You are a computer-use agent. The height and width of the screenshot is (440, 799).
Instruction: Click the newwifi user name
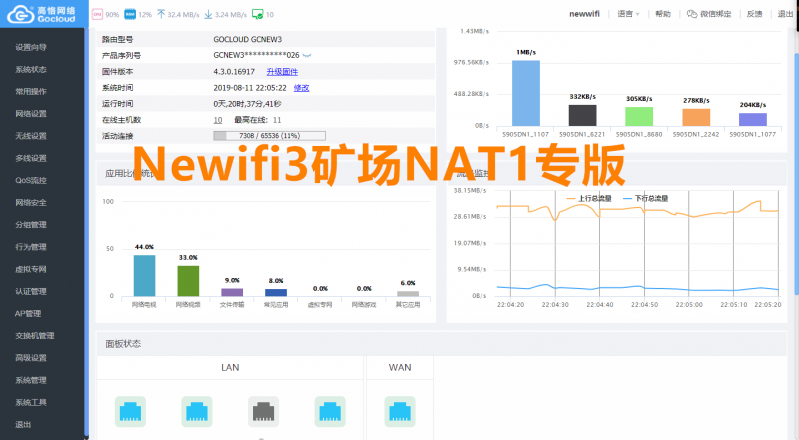tap(584, 14)
